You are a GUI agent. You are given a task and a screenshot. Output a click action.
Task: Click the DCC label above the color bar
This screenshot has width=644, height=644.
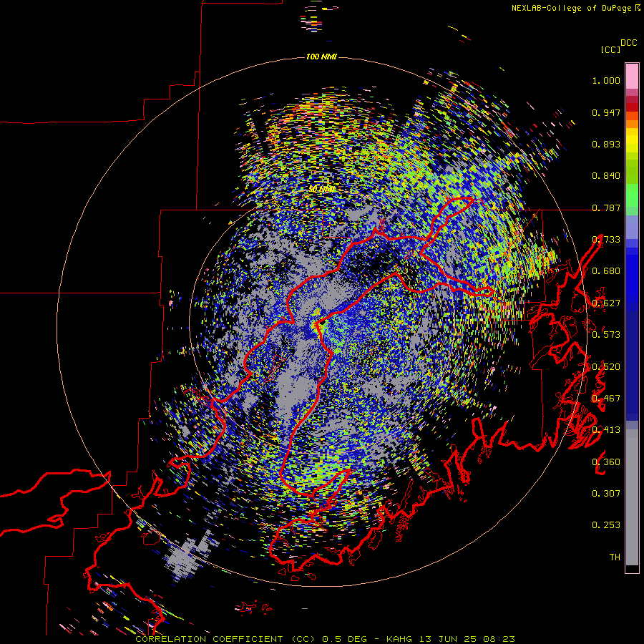628,43
